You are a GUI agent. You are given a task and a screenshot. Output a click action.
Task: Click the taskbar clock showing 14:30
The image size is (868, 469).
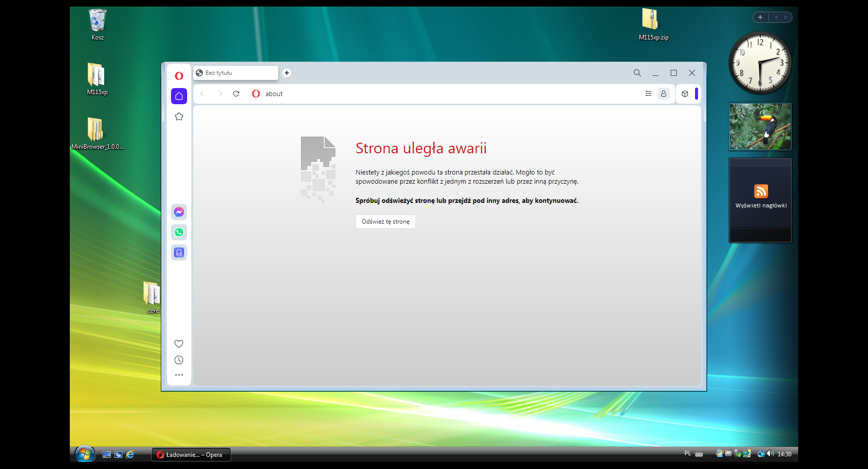point(785,454)
